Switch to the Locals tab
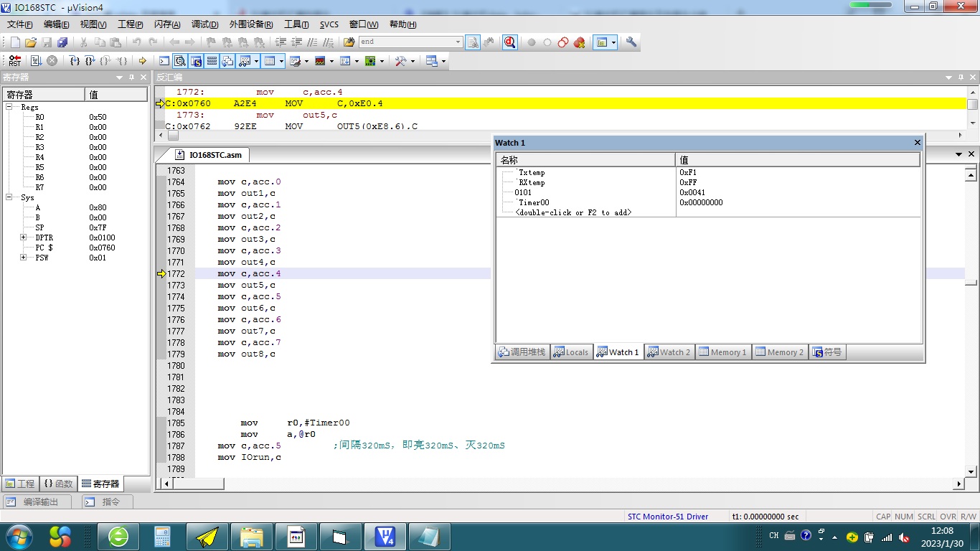 pos(571,352)
